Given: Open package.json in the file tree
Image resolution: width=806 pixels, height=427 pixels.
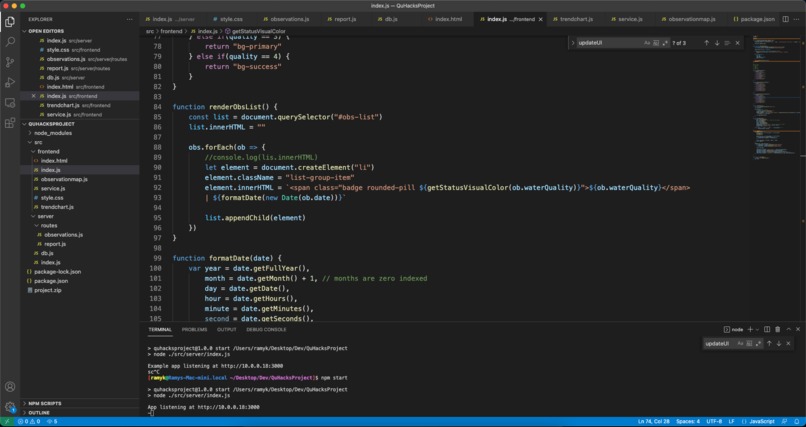Looking at the screenshot, I should [50, 281].
